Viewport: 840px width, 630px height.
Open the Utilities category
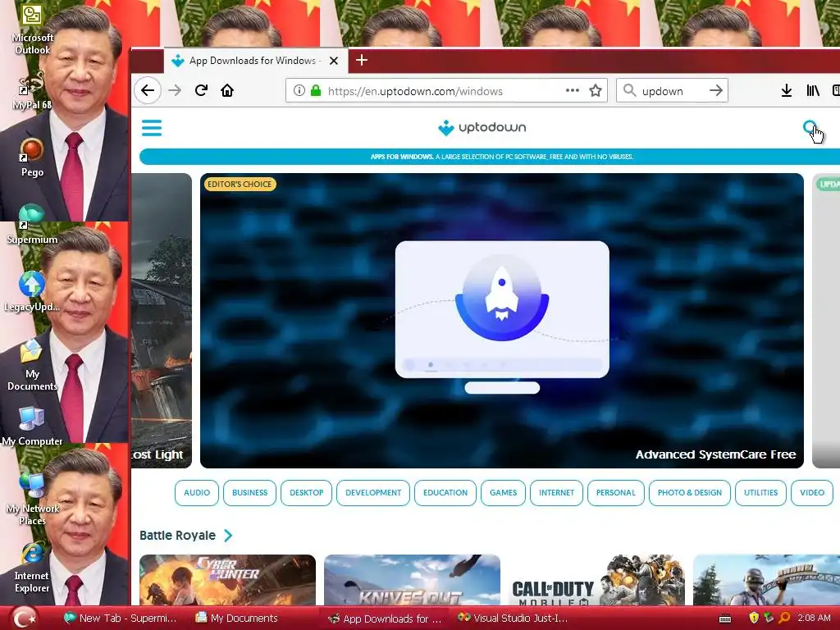760,492
